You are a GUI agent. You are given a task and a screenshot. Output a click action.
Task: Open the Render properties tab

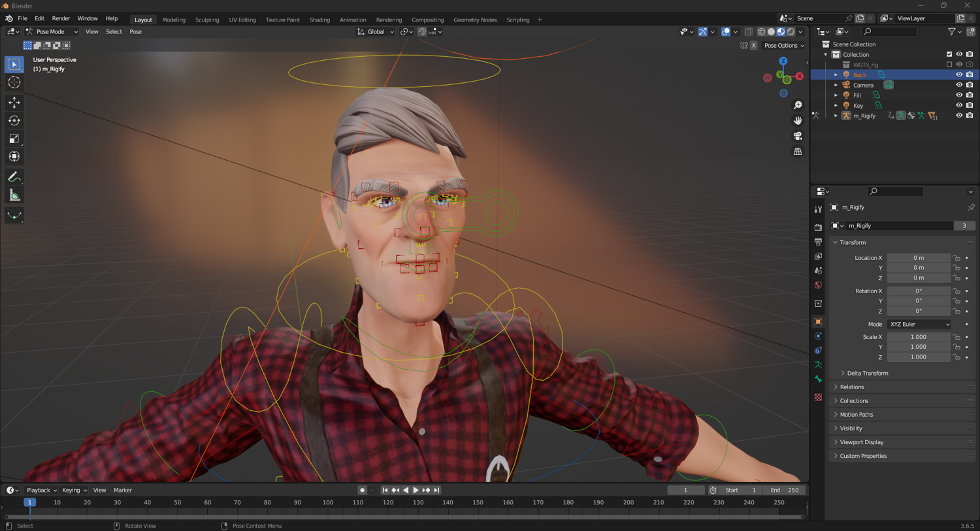pyautogui.click(x=818, y=227)
